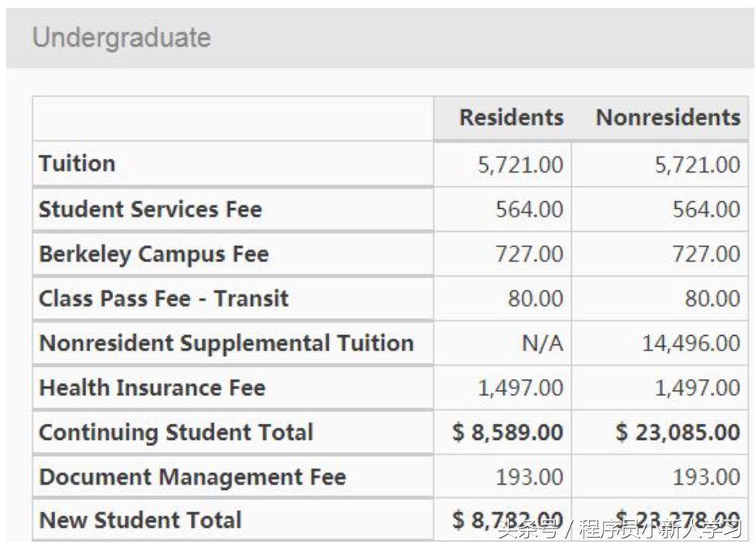The image size is (756, 547).
Task: Select the Residents column header
Action: [511, 118]
